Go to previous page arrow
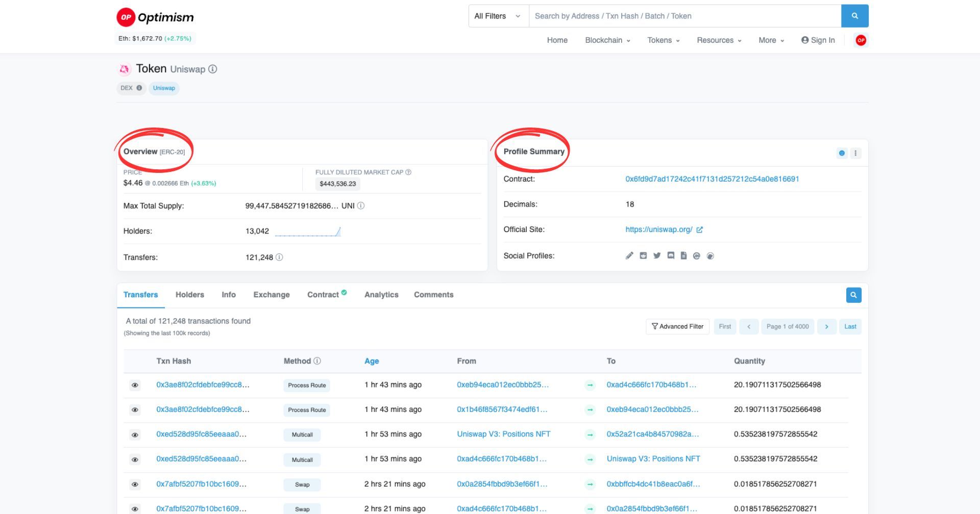 749,327
